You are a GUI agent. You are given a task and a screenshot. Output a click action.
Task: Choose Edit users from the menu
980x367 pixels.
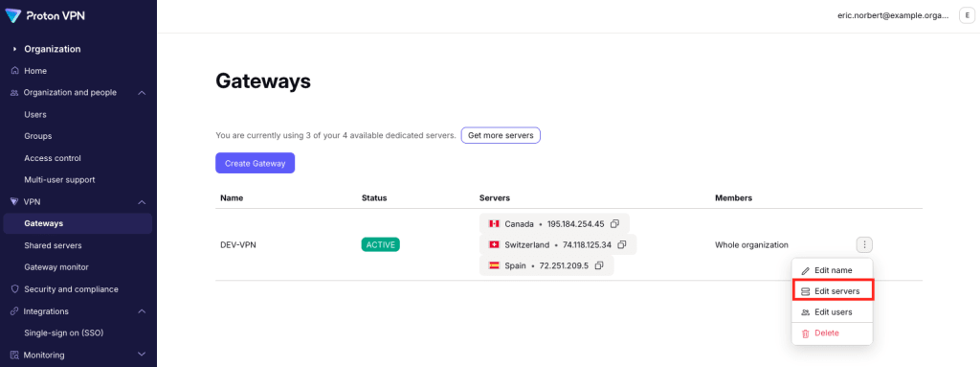832,311
